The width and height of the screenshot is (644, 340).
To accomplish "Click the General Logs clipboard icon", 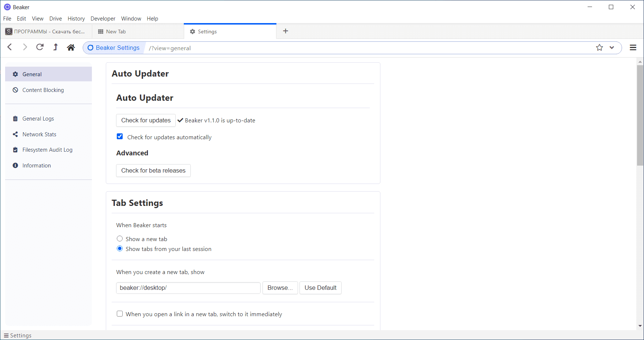I will point(15,119).
